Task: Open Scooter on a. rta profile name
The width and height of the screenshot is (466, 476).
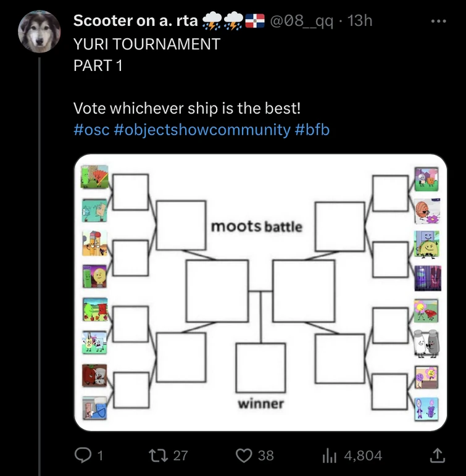Action: (x=136, y=20)
